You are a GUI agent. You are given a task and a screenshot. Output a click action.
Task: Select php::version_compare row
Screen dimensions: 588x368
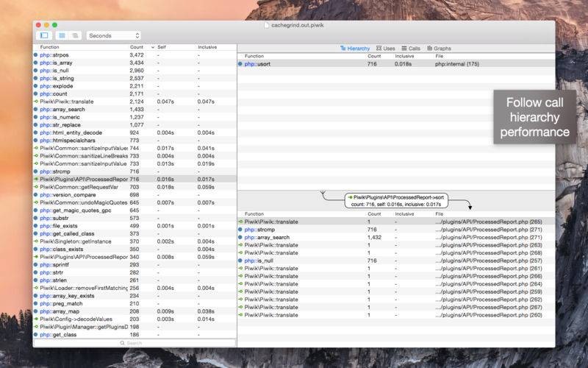[x=135, y=194]
